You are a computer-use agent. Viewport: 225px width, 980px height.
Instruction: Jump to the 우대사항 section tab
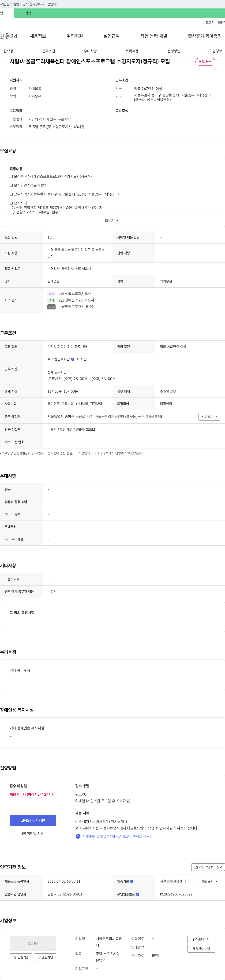pyautogui.click(x=90, y=51)
